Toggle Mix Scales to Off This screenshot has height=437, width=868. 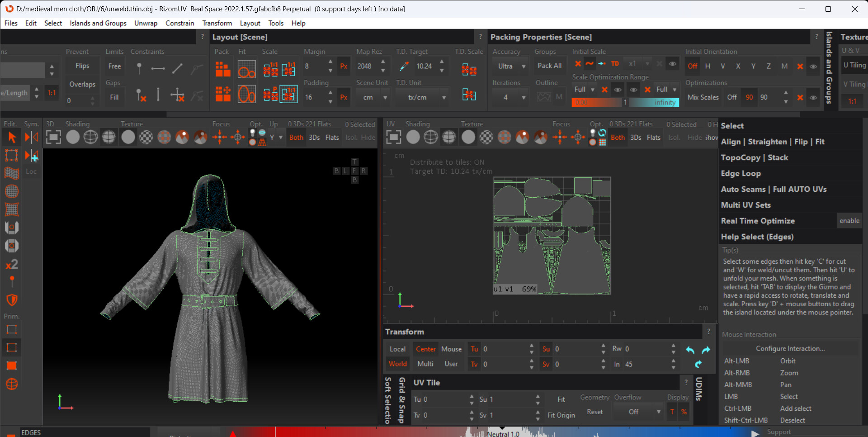732,97
